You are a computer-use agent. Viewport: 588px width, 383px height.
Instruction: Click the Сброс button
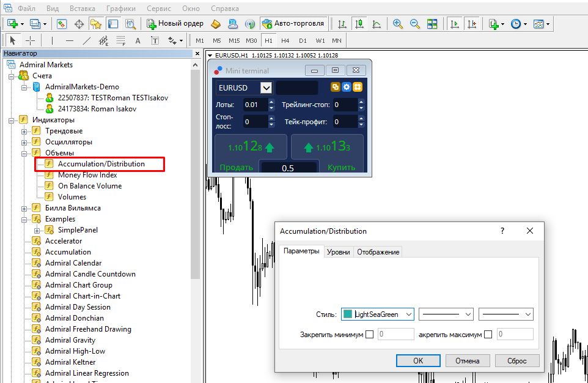(x=517, y=360)
